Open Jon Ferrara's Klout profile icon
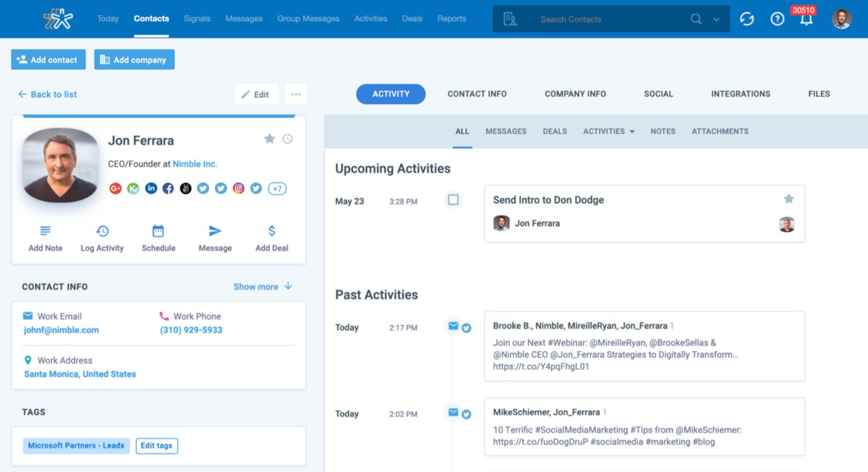The height and width of the screenshot is (472, 868). pos(133,189)
